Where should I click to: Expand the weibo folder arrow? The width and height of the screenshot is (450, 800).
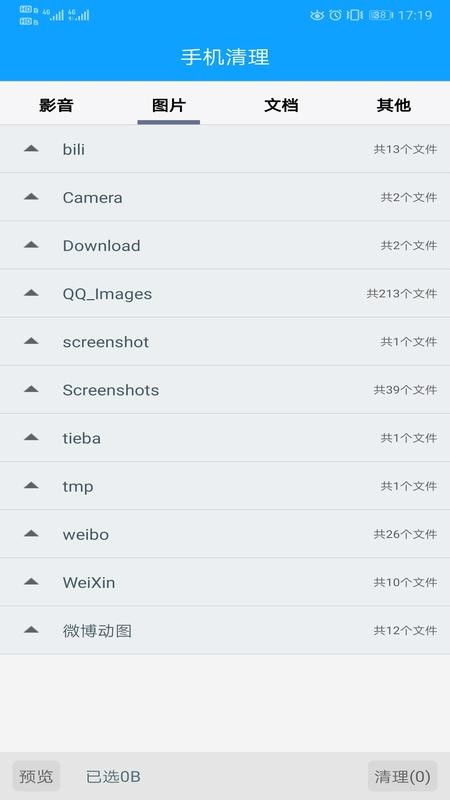coord(31,534)
